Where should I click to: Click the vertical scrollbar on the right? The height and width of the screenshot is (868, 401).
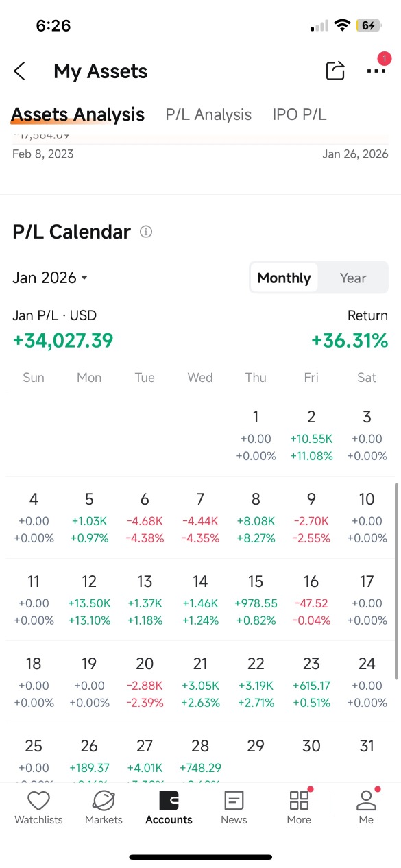coord(396,579)
